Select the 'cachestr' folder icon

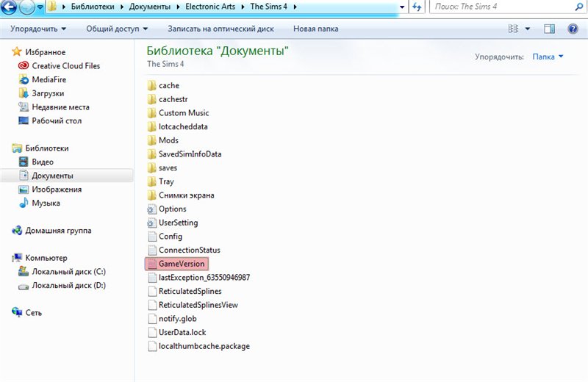click(151, 99)
